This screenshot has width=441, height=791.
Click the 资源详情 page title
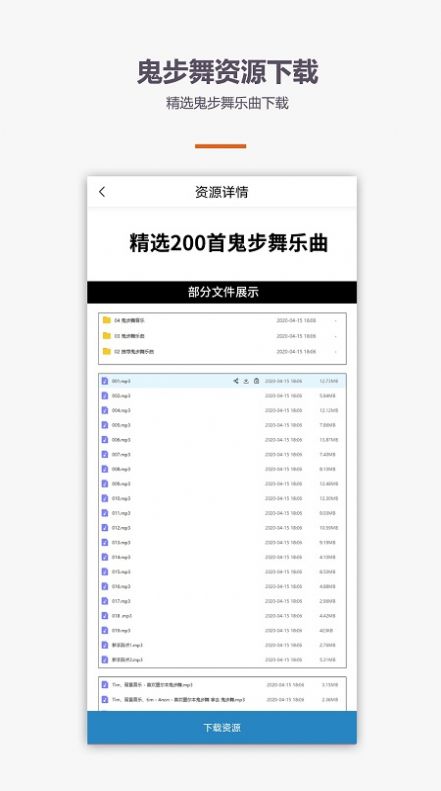click(222, 192)
